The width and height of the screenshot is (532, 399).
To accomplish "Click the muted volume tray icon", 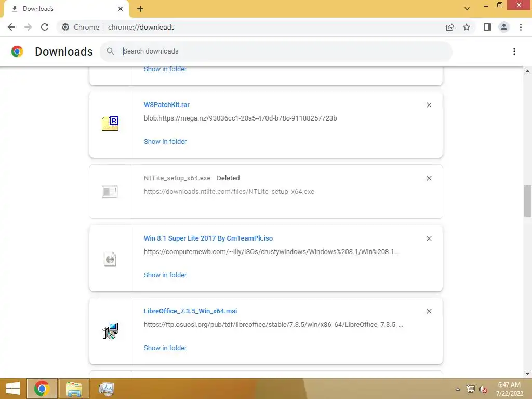I will click(x=483, y=389).
